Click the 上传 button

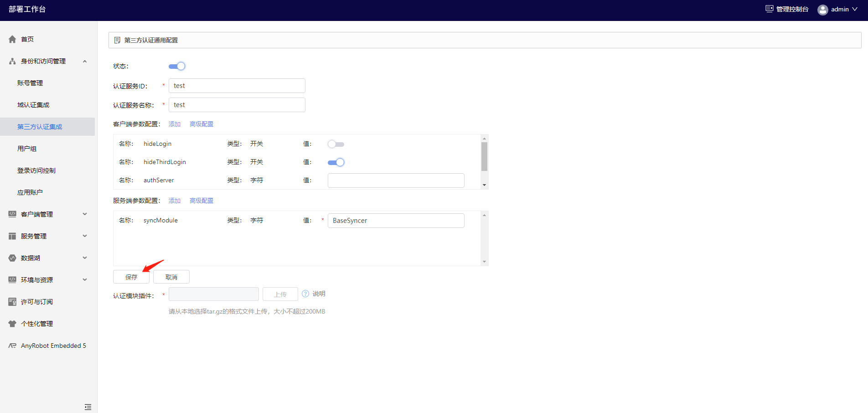[280, 294]
